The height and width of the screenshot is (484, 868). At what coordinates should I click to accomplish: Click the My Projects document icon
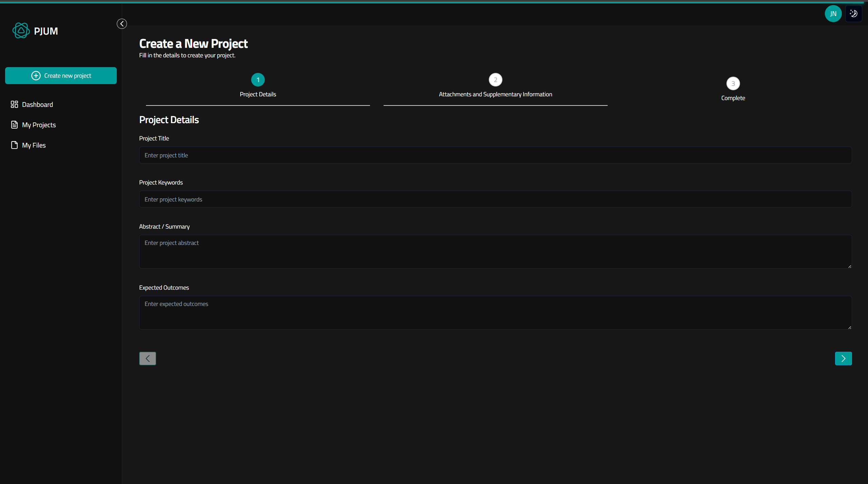[x=14, y=125]
